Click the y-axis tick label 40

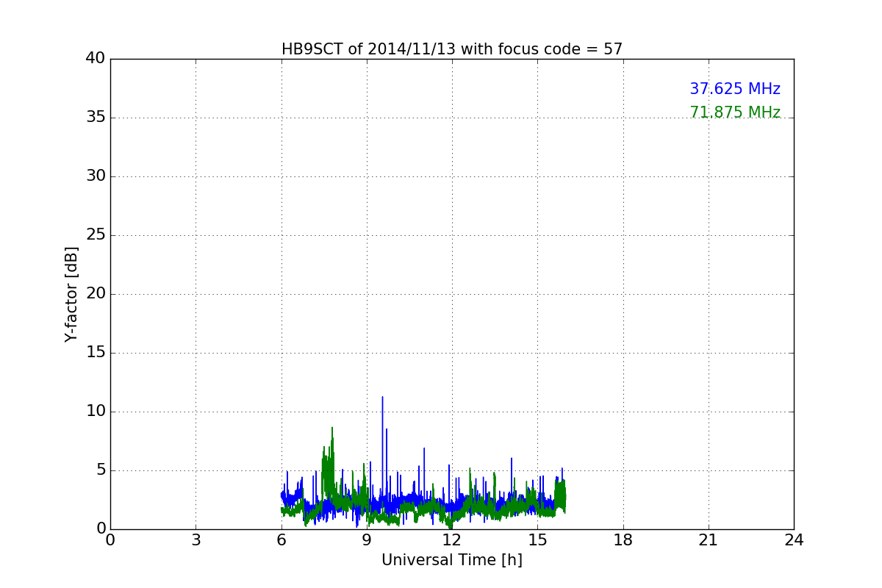click(x=96, y=59)
